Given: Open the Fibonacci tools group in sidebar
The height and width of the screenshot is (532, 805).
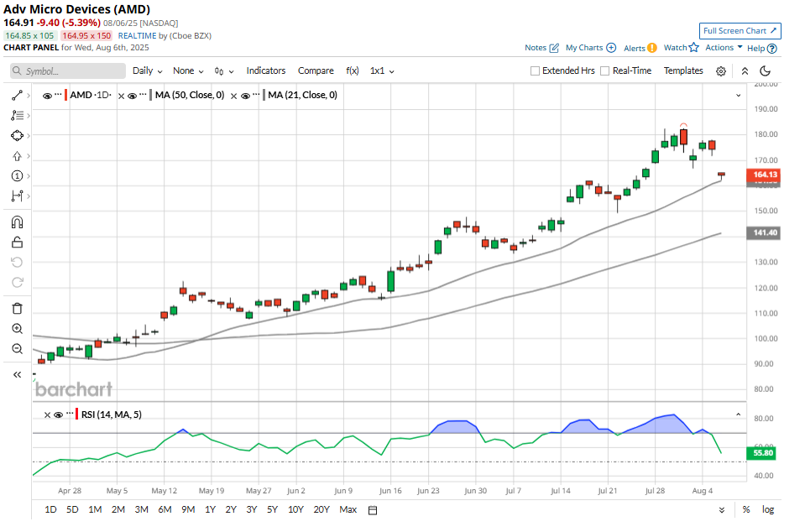Looking at the screenshot, I should tap(17, 116).
